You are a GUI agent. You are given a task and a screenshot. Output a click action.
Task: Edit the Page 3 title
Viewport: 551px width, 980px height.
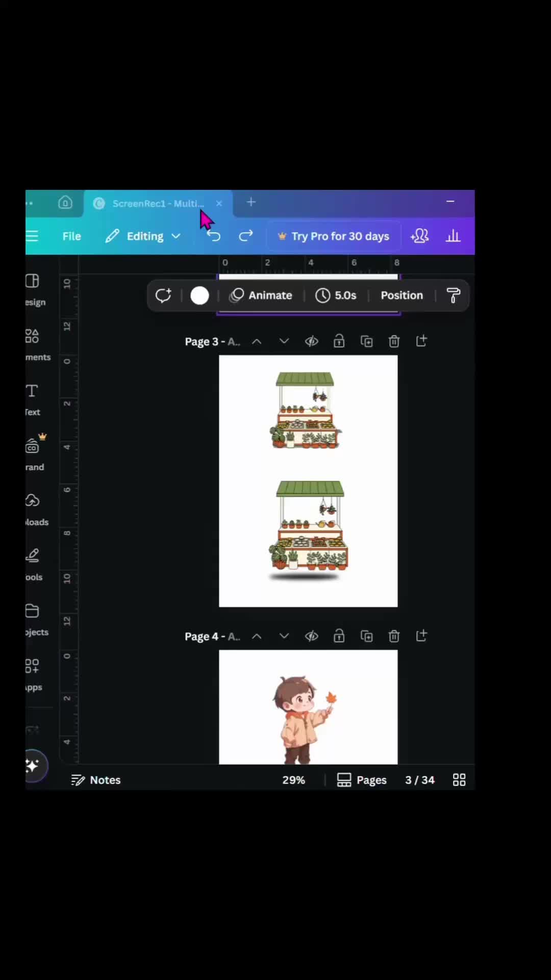[x=212, y=341]
